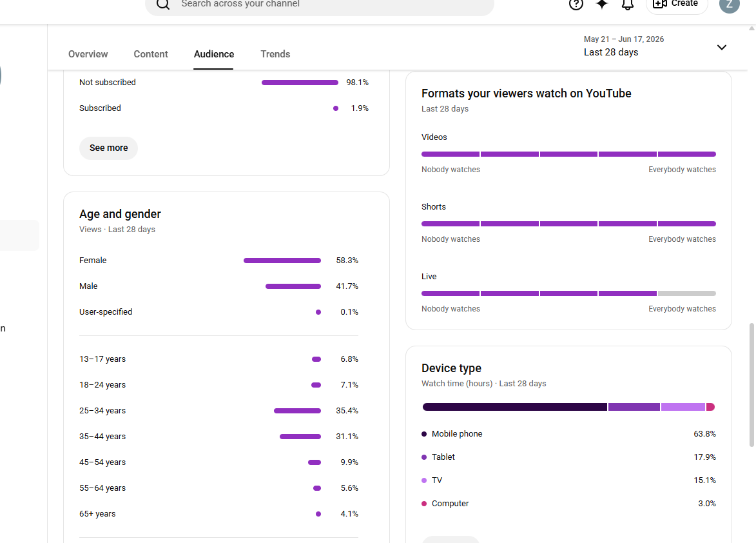Click the Mobile phone legend dot
The image size is (756, 543).
424,434
